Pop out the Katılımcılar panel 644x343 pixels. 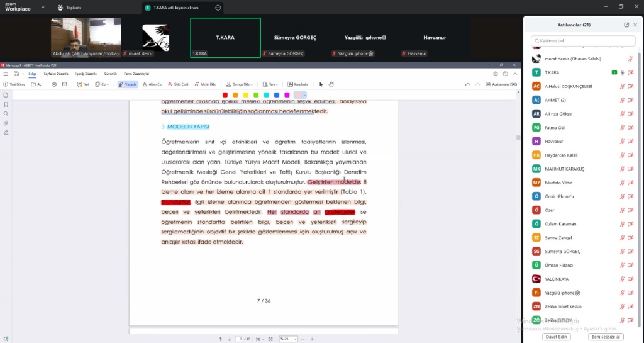pyautogui.click(x=626, y=25)
